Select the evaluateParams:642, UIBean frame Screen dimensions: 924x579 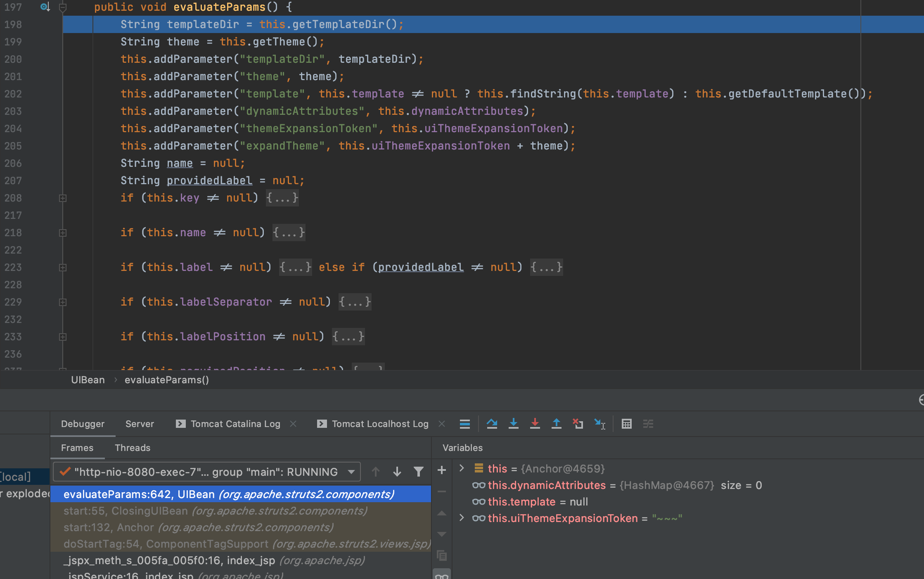241,494
